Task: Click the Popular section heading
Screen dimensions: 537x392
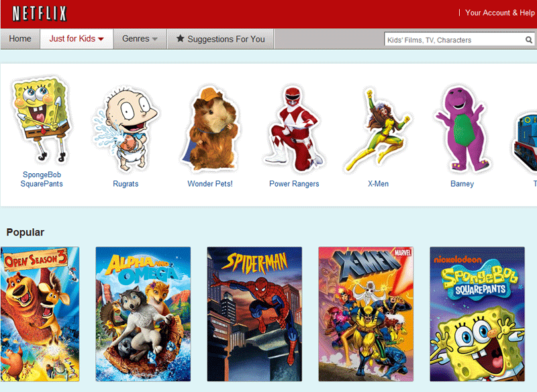Action: coord(26,232)
